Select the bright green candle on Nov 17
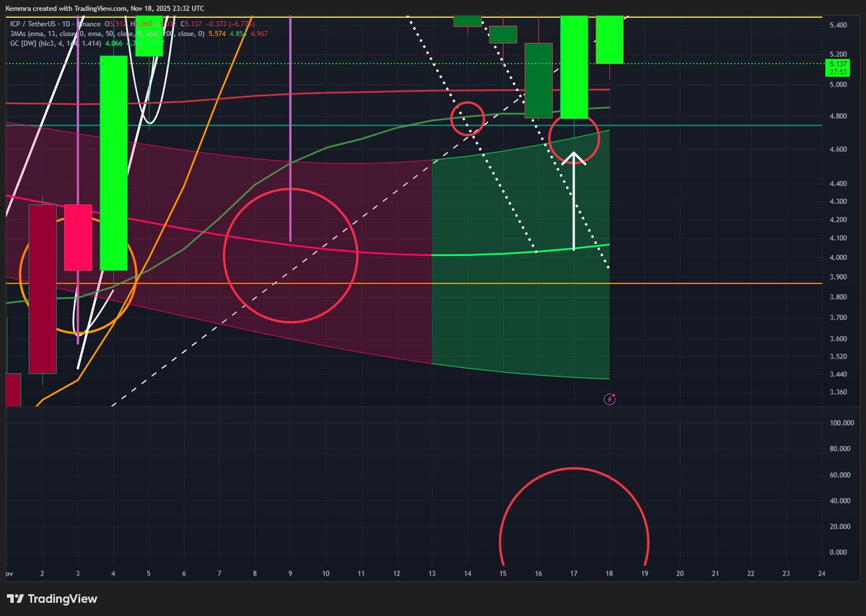Viewport: 866px width, 616px height. (574, 67)
